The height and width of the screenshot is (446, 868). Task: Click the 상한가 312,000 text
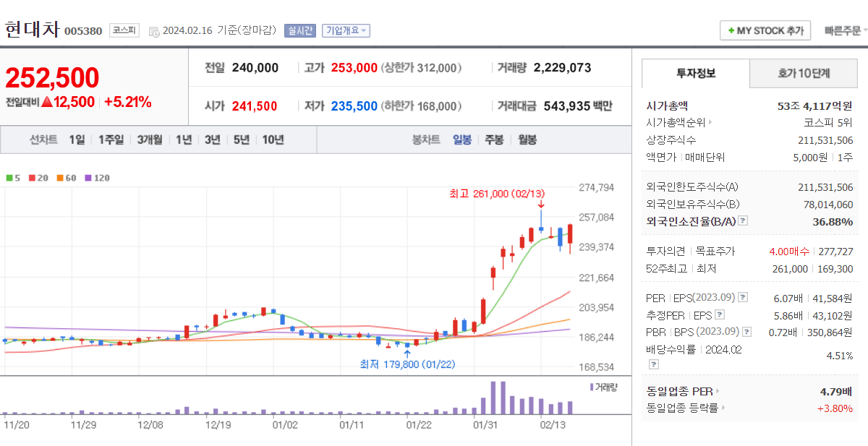tap(421, 68)
